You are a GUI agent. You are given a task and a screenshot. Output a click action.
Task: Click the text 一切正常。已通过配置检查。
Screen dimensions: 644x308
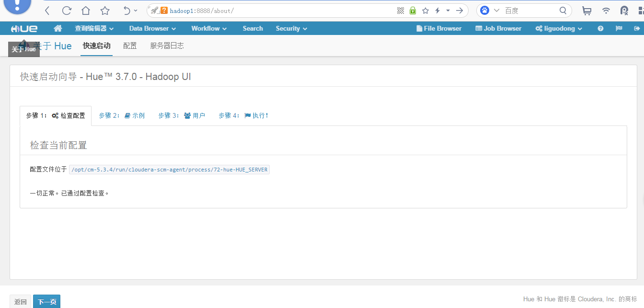tap(69, 194)
